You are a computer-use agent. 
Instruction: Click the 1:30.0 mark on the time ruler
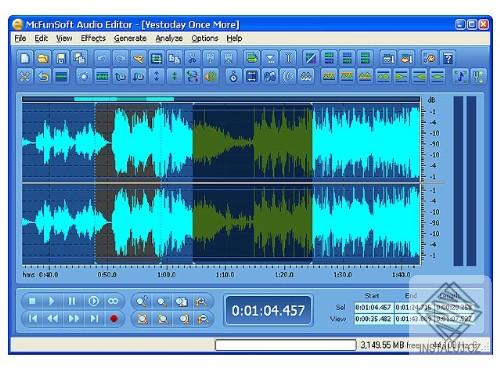point(343,275)
